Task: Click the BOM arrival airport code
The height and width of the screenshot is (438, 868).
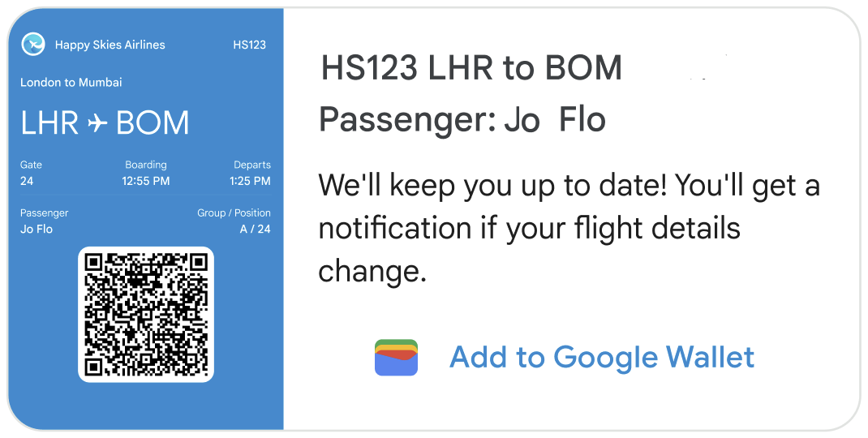Action: click(153, 123)
